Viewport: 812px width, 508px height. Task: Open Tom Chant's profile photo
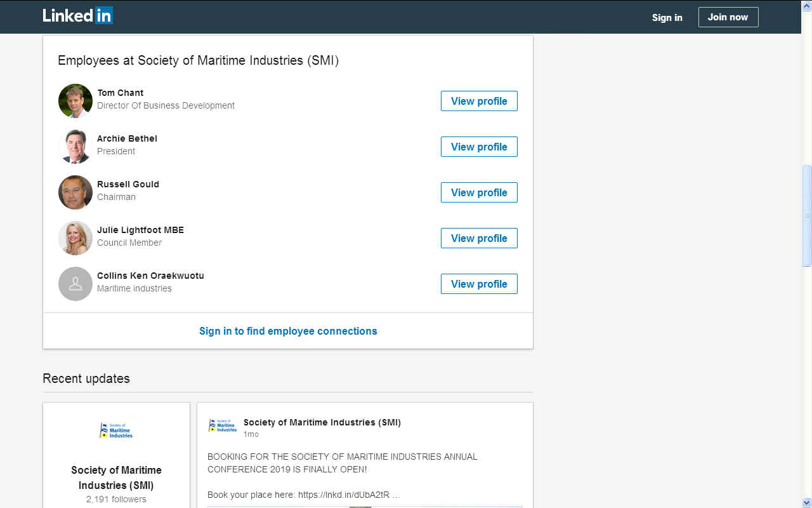75,101
